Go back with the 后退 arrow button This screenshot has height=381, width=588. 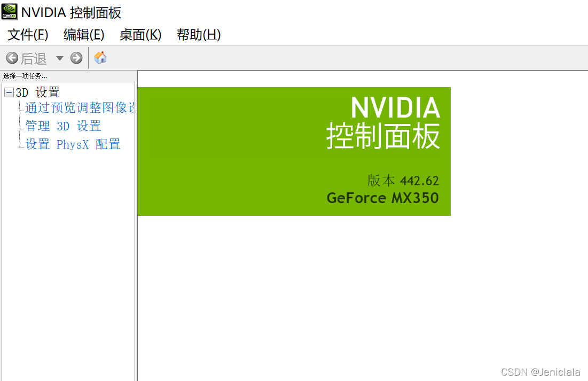(26, 58)
